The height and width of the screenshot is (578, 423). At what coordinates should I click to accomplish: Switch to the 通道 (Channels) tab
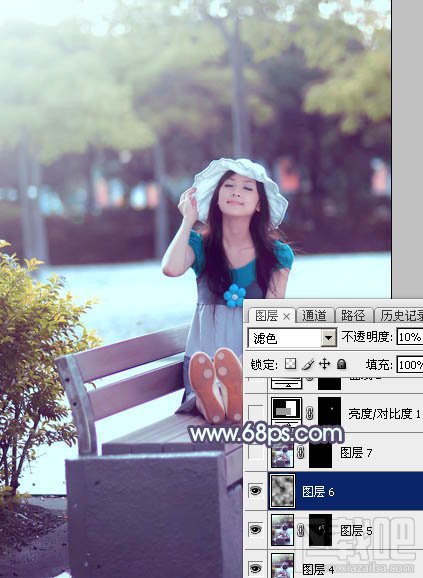314,316
